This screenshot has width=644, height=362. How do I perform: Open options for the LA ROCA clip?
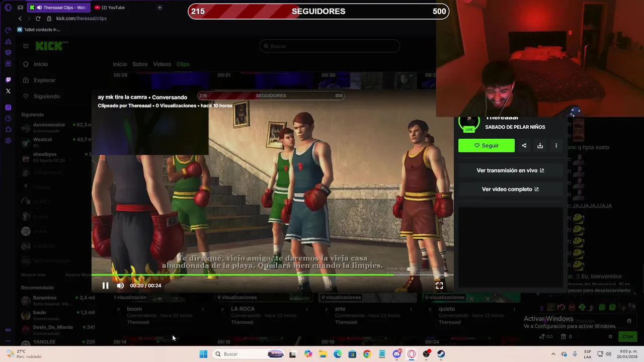(307, 309)
